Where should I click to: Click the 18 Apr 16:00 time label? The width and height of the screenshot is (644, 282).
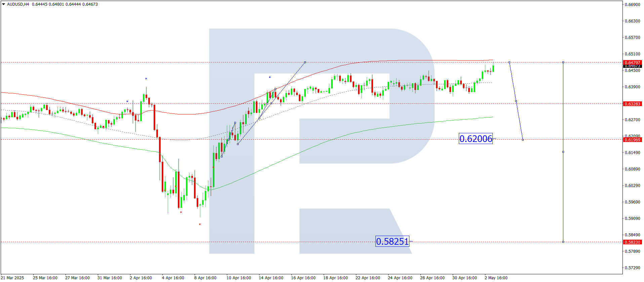coord(335,278)
